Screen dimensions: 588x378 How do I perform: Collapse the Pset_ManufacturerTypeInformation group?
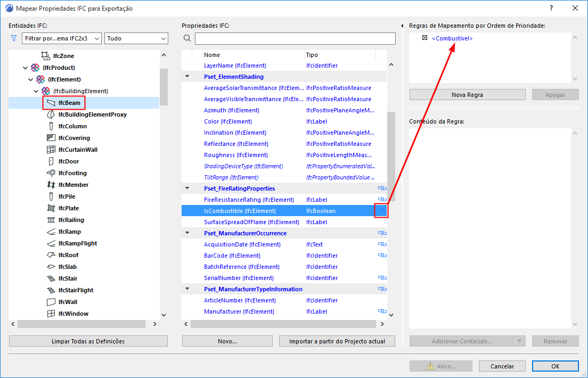click(x=187, y=289)
